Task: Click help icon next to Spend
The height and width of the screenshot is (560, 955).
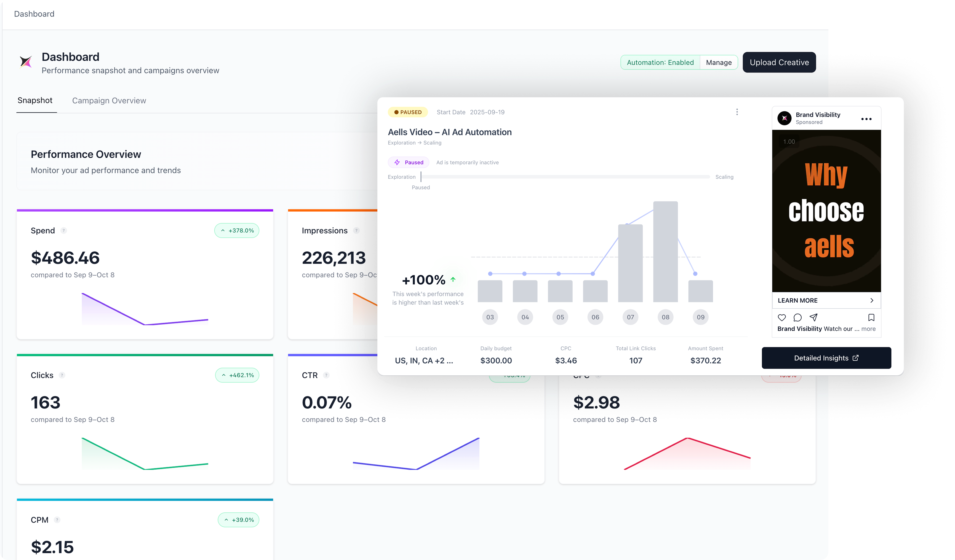Action: [64, 231]
